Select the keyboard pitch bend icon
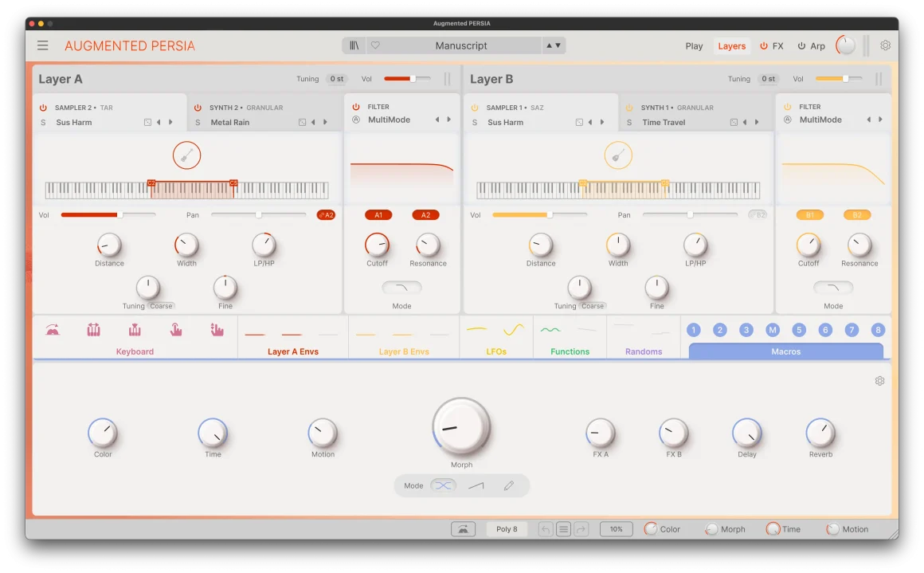Image resolution: width=924 pixels, height=573 pixels. (x=53, y=328)
